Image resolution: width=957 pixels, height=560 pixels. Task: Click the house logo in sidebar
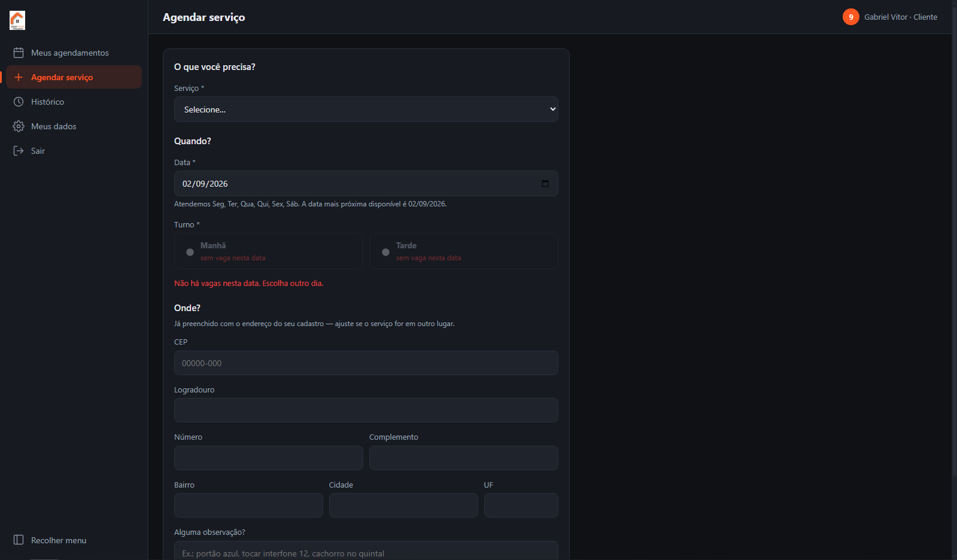click(17, 20)
